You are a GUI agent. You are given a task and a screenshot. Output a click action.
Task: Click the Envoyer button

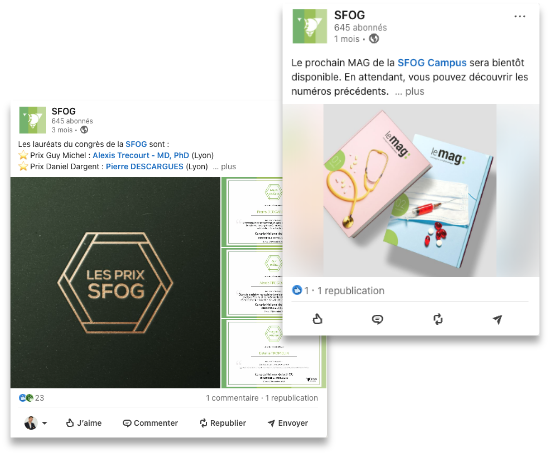[288, 423]
